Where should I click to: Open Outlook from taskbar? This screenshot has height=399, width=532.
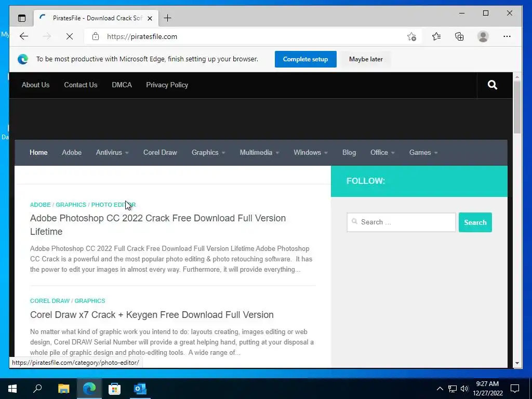point(140,389)
